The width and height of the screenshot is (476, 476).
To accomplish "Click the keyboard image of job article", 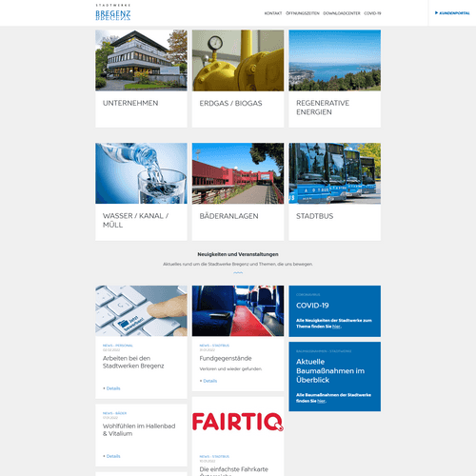I will 141,310.
